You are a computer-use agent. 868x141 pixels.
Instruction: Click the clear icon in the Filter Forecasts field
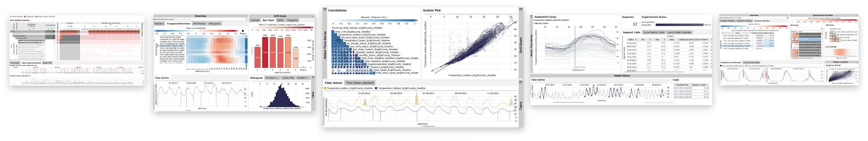click(787, 18)
